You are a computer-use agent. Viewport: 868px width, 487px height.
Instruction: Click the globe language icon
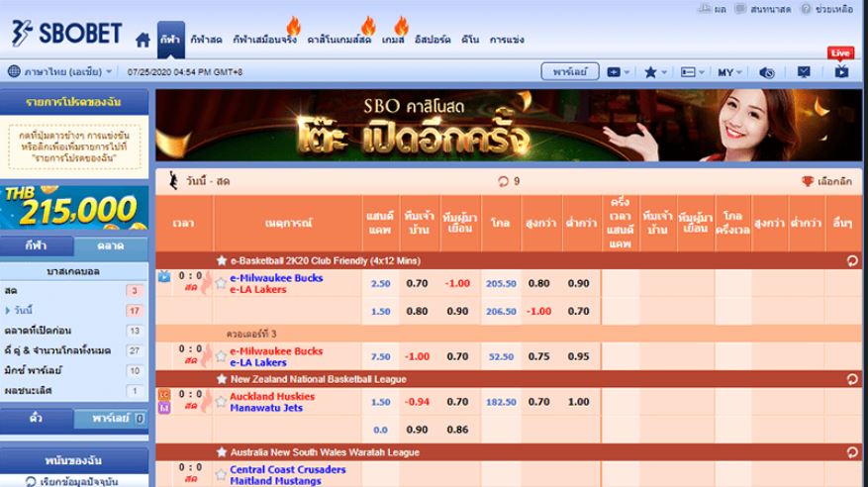coord(15,71)
